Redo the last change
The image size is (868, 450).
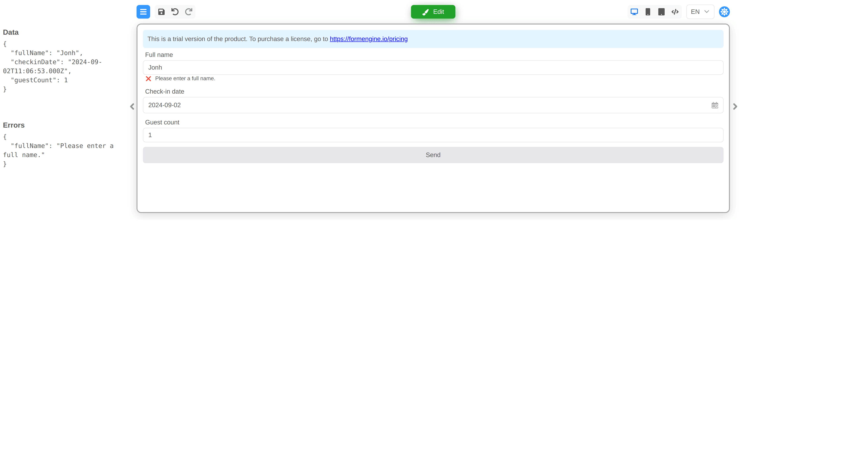(x=189, y=12)
